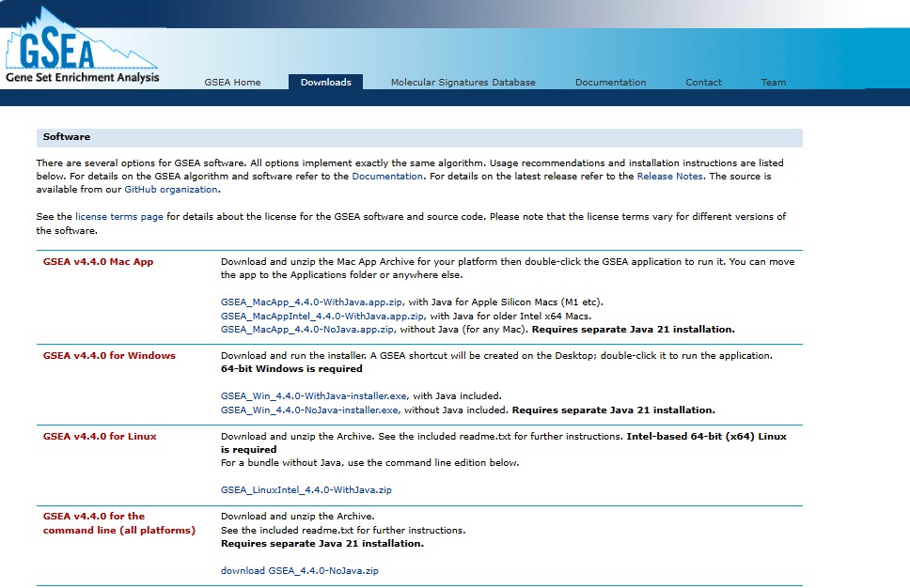Download GSEA_LinuxIntel_4.4.0-WithJava.zip

tap(306, 490)
